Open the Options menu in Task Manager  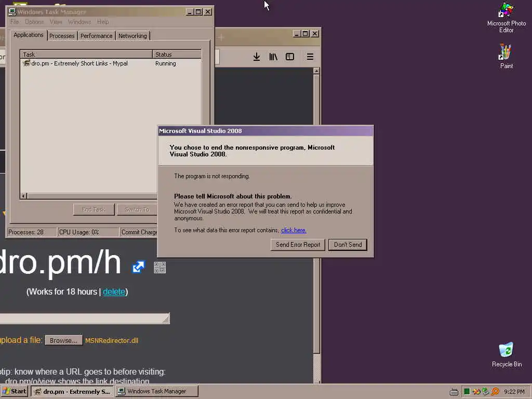pyautogui.click(x=34, y=22)
